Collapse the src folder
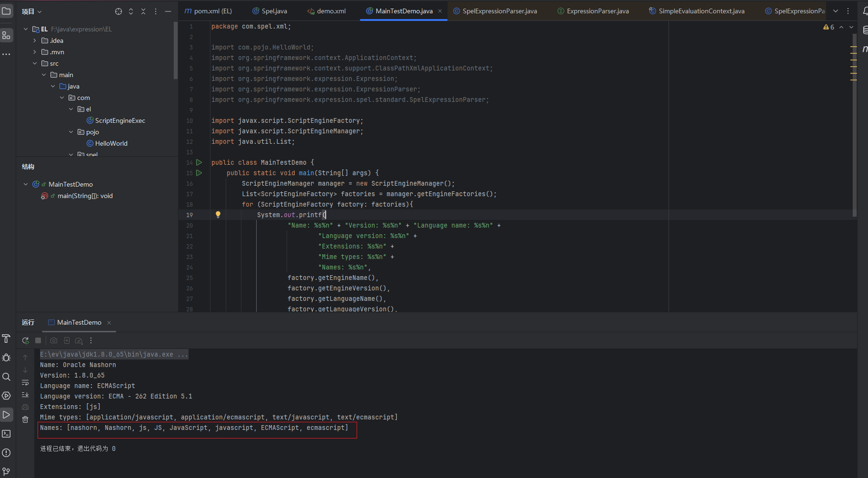This screenshot has height=478, width=868. (35, 63)
